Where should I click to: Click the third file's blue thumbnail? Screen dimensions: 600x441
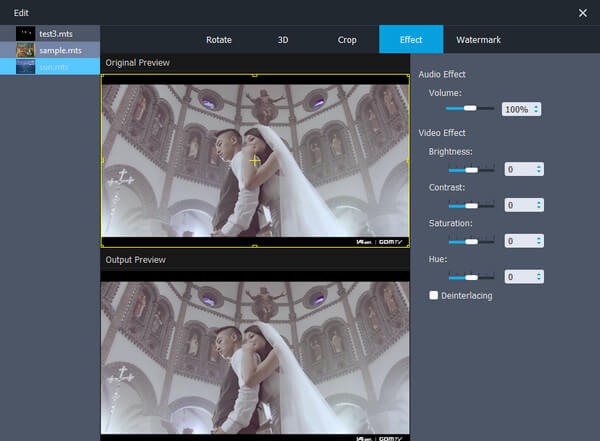(25, 66)
